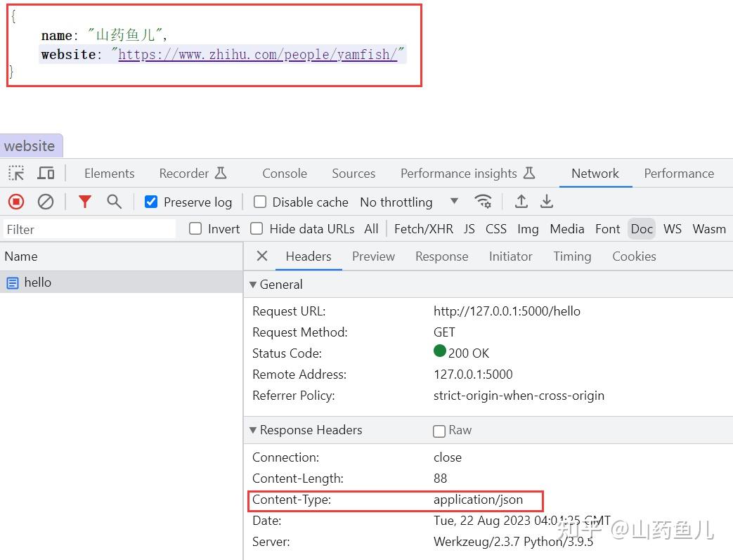Stop recording network log

16,202
